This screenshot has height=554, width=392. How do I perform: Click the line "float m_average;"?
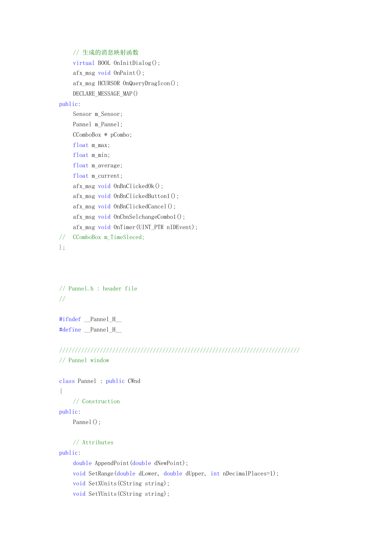coord(98,166)
